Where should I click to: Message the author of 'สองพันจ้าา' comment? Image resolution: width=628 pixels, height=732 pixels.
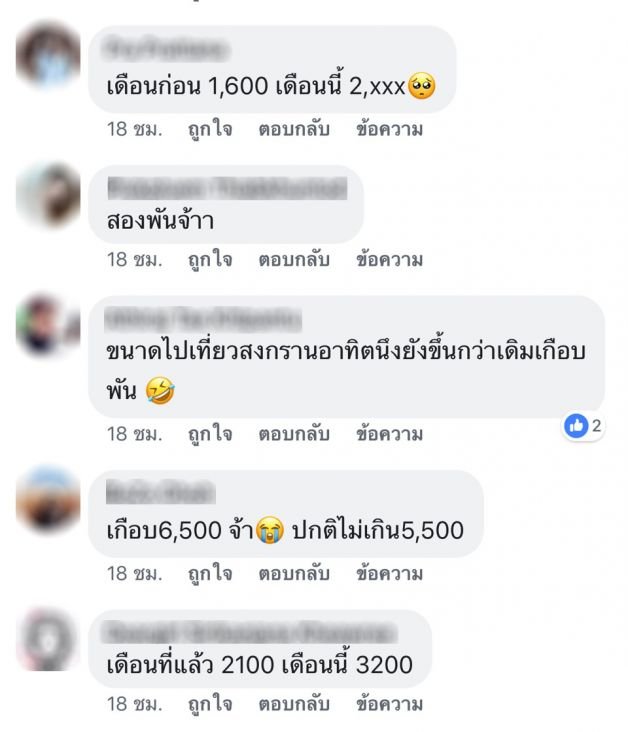(x=389, y=260)
